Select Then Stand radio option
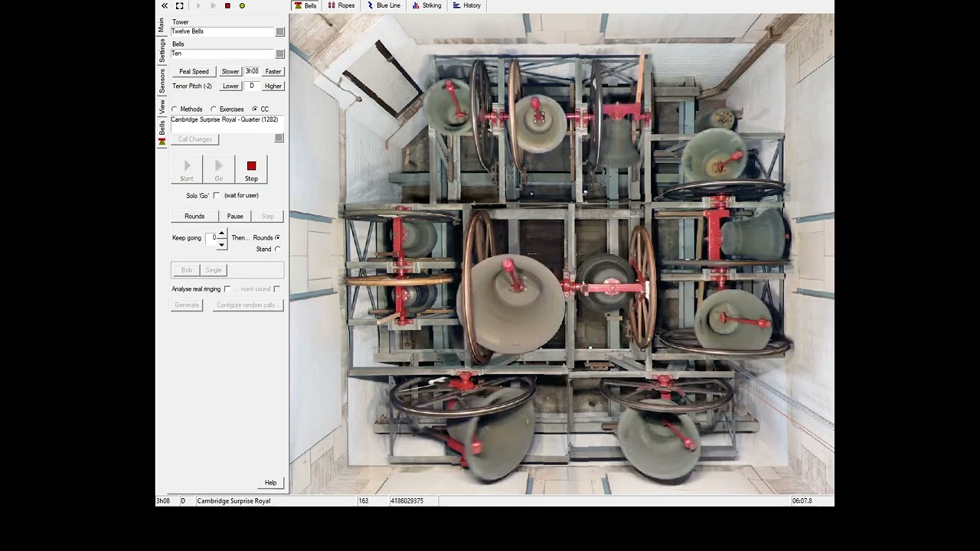 [x=277, y=249]
